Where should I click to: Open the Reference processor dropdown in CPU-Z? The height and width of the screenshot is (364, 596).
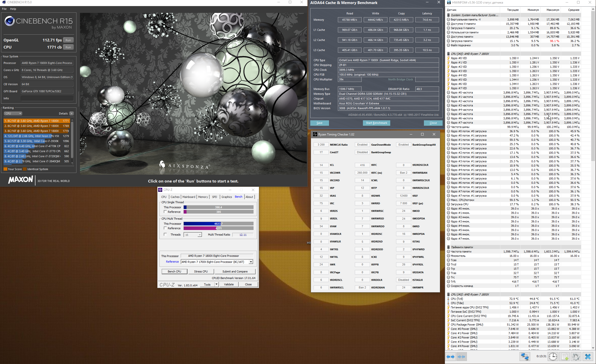pos(251,262)
